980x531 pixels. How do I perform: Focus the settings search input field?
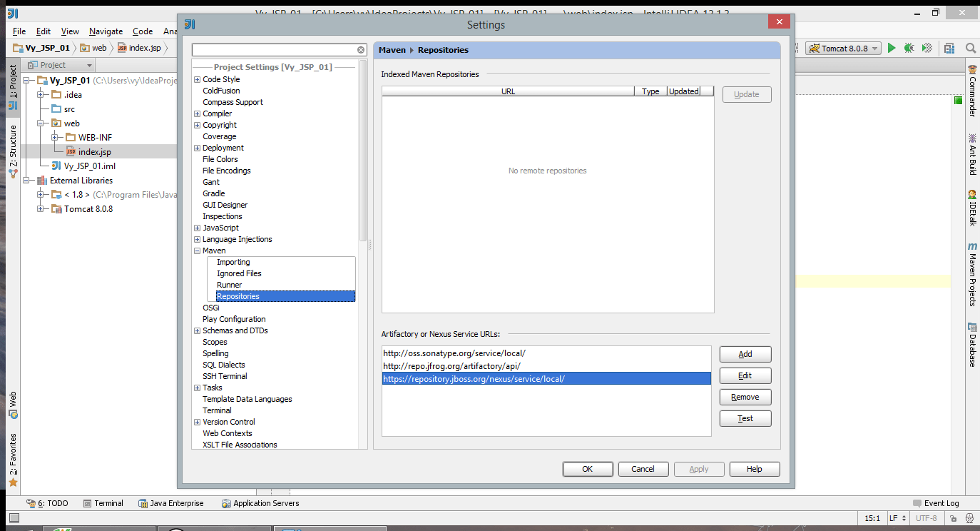click(x=275, y=50)
